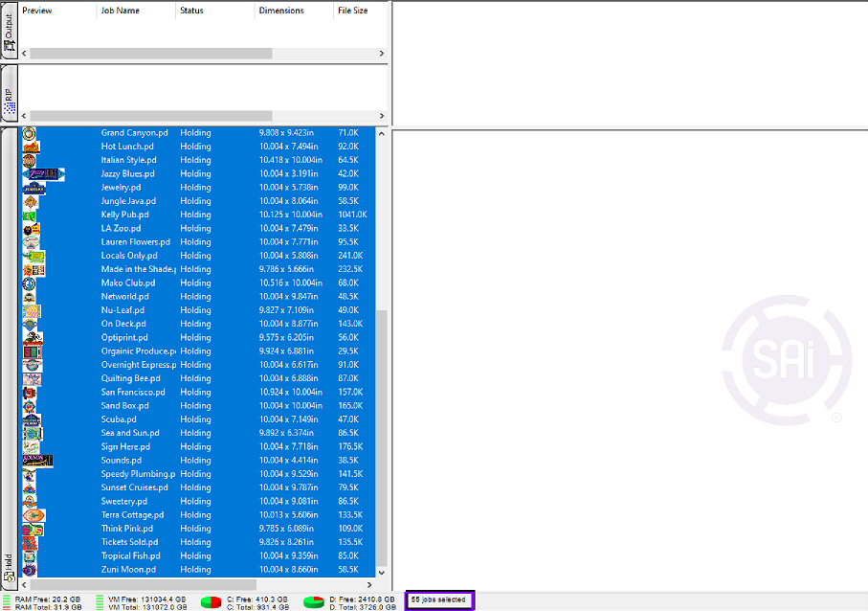868x611 pixels.
Task: Click the 55 jobs selected status text
Action: [x=438, y=600]
